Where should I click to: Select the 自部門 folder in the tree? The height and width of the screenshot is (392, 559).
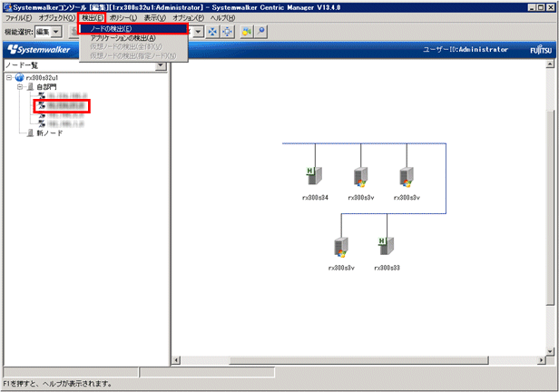click(46, 87)
